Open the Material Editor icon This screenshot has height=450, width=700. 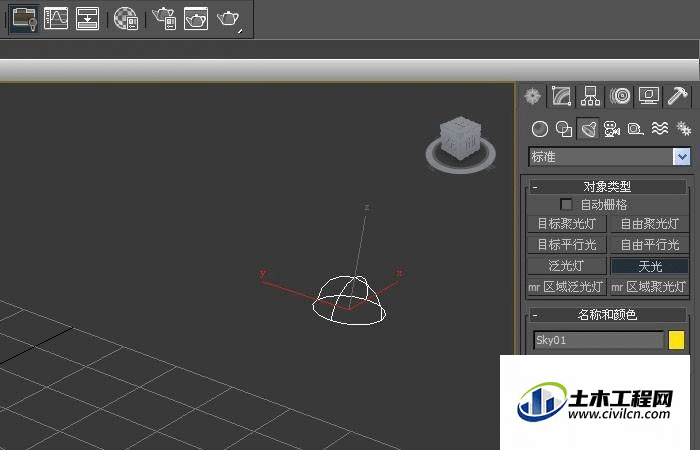click(x=127, y=19)
